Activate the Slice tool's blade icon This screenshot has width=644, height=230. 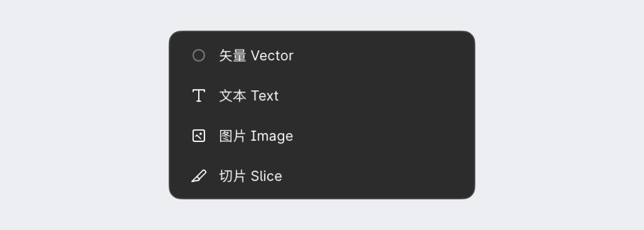tap(199, 176)
